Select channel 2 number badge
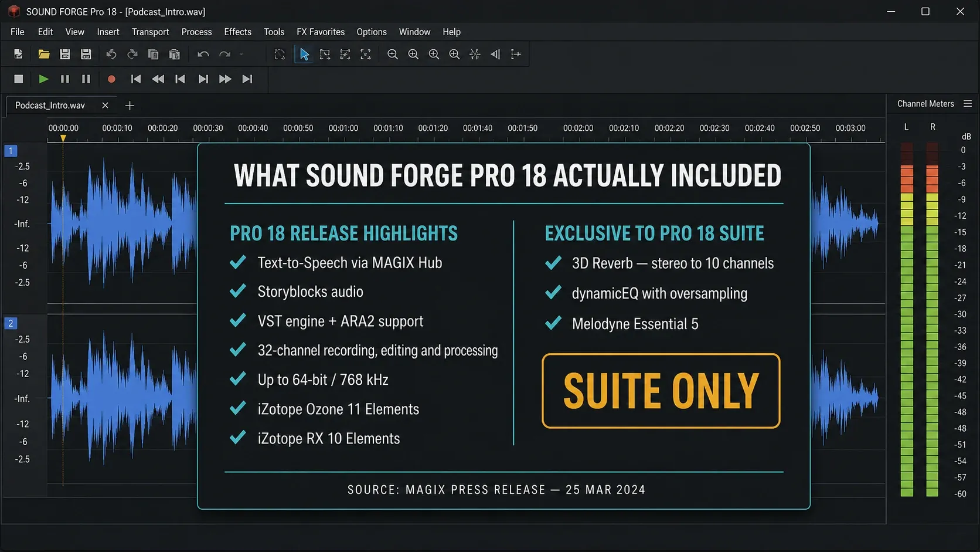 tap(11, 323)
